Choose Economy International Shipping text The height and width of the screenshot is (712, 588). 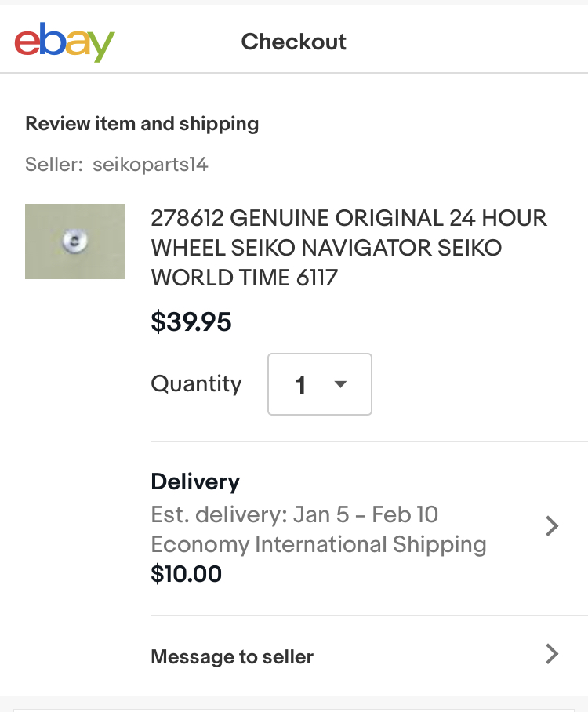[x=318, y=544]
